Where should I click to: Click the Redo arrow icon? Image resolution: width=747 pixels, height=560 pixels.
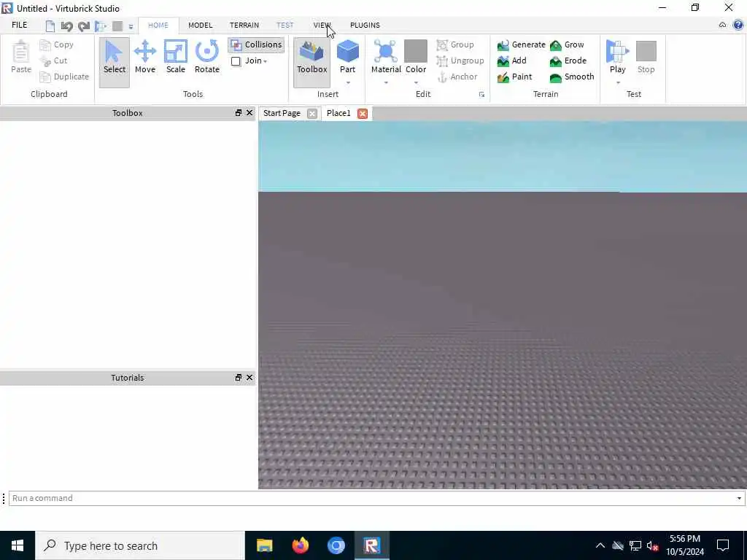click(x=83, y=26)
